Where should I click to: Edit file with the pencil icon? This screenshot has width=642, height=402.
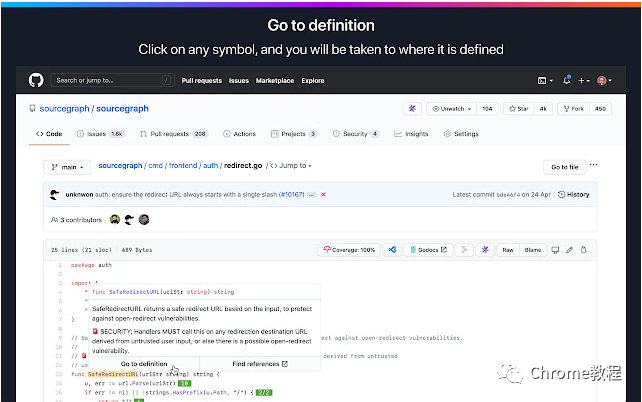coord(569,250)
